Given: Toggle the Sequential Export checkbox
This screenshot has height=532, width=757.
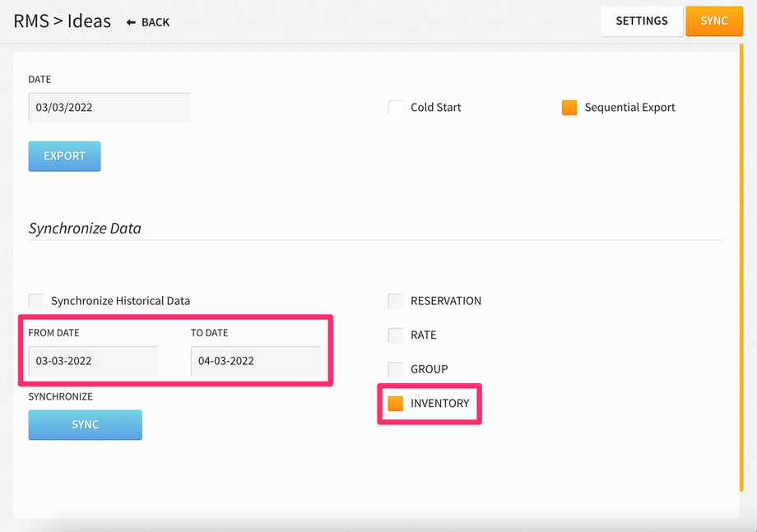Looking at the screenshot, I should click(x=569, y=108).
